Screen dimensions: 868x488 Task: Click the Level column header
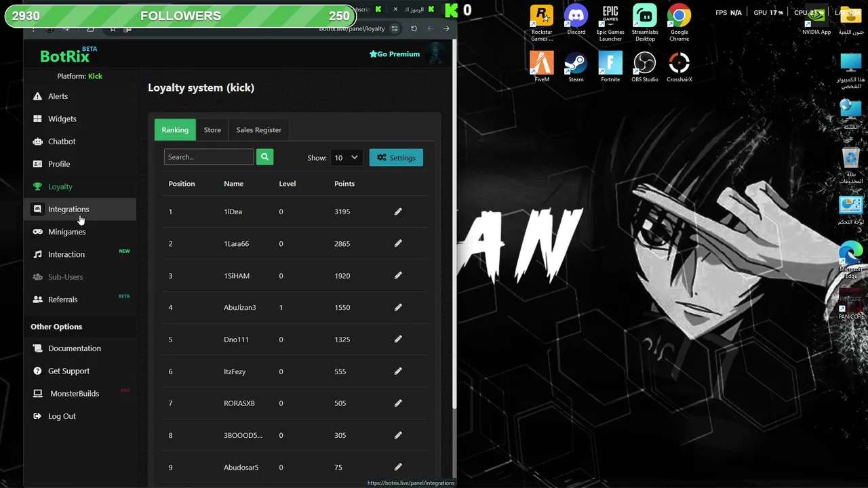click(x=288, y=184)
